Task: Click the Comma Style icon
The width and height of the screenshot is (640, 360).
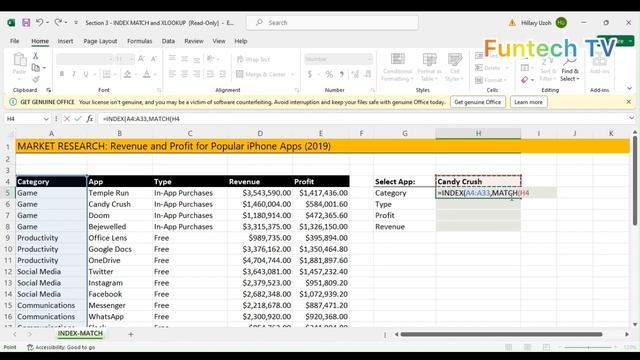Action: [x=342, y=74]
